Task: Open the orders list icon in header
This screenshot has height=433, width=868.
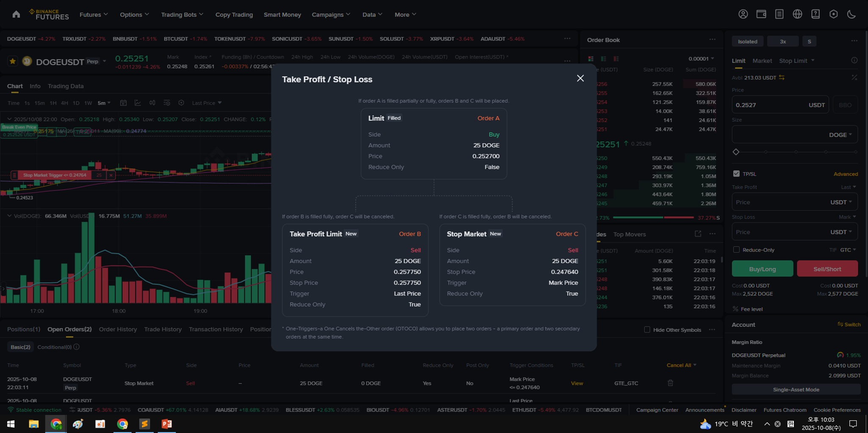Action: [779, 14]
